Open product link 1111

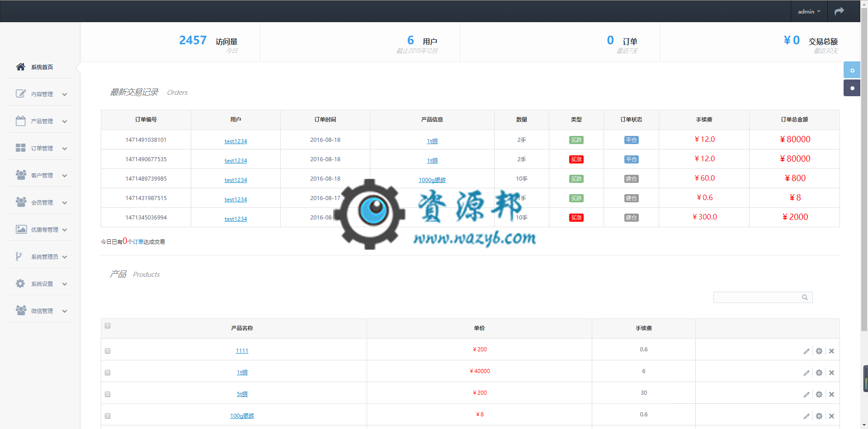pos(242,350)
